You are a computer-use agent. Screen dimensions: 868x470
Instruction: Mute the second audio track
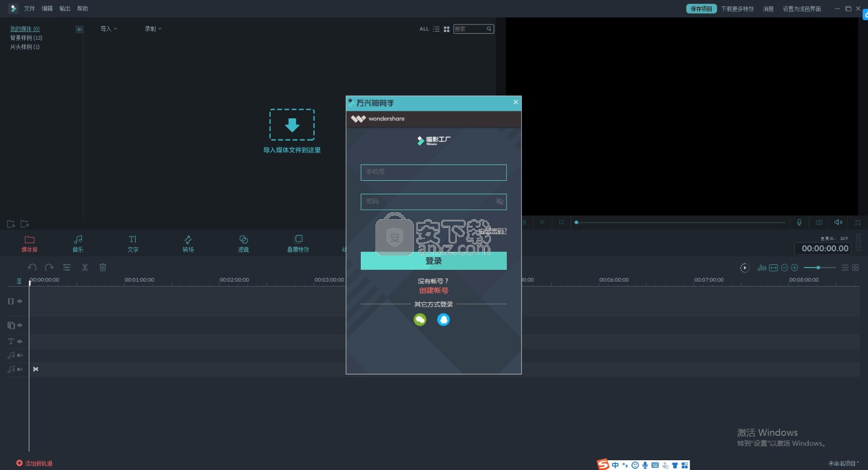(20, 369)
